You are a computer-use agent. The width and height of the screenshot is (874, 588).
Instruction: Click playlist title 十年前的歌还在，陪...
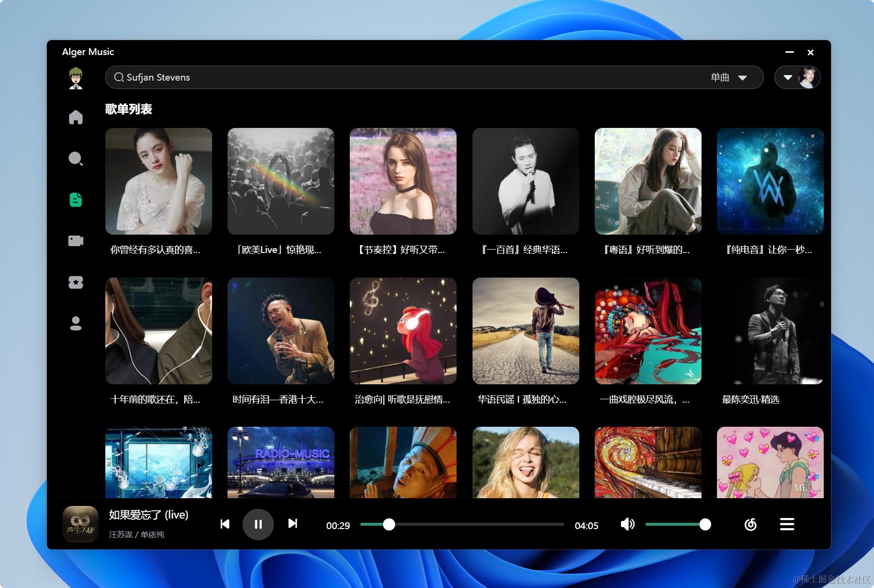[155, 399]
